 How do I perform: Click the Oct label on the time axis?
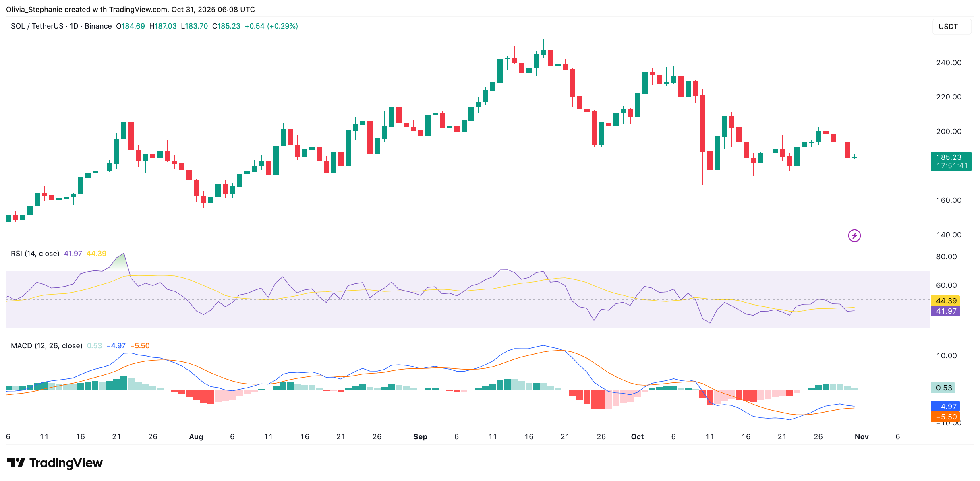[x=638, y=436]
